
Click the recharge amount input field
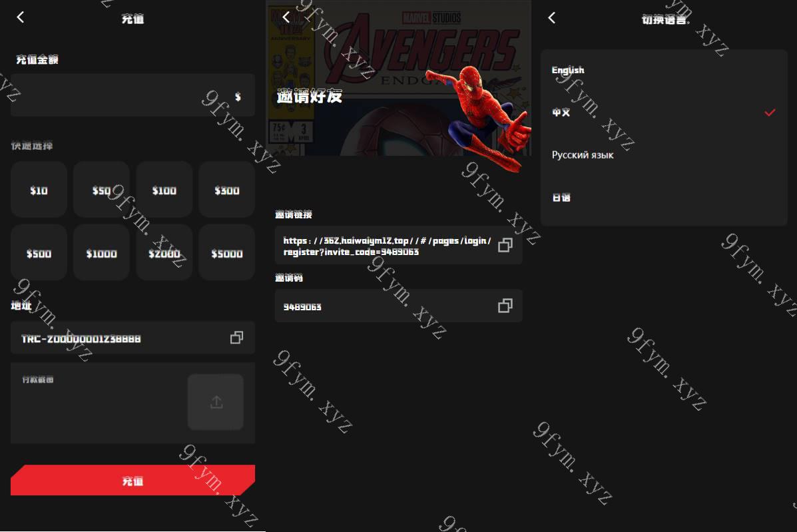(133, 95)
